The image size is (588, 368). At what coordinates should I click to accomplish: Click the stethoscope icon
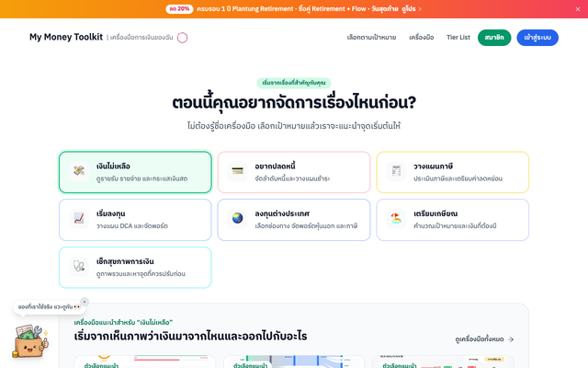click(x=79, y=266)
